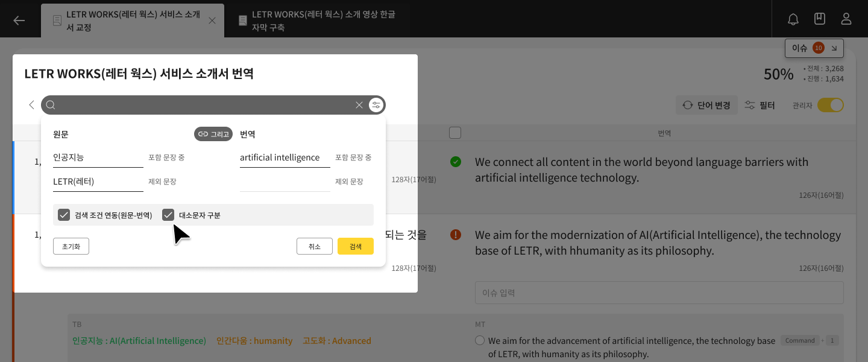Close the 서비스 소개서 교정 tab
Image resolution: width=868 pixels, height=362 pixels.
[x=212, y=21]
